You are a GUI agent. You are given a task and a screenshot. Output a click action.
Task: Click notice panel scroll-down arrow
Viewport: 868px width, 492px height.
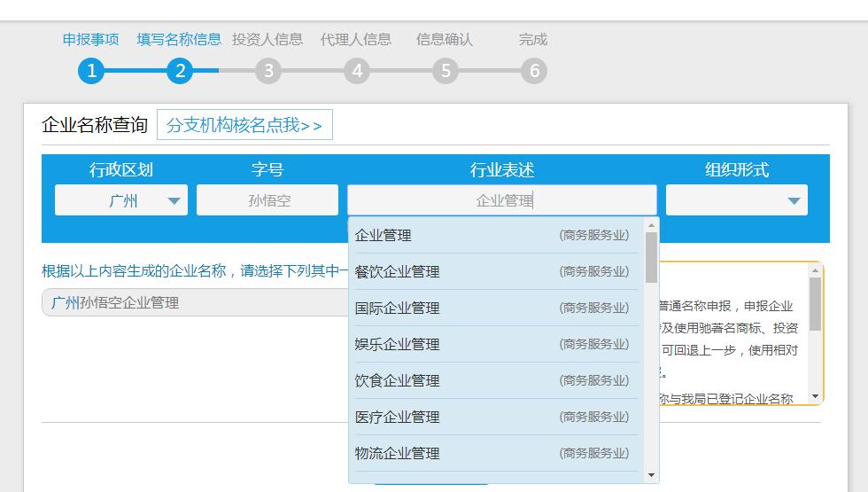815,396
